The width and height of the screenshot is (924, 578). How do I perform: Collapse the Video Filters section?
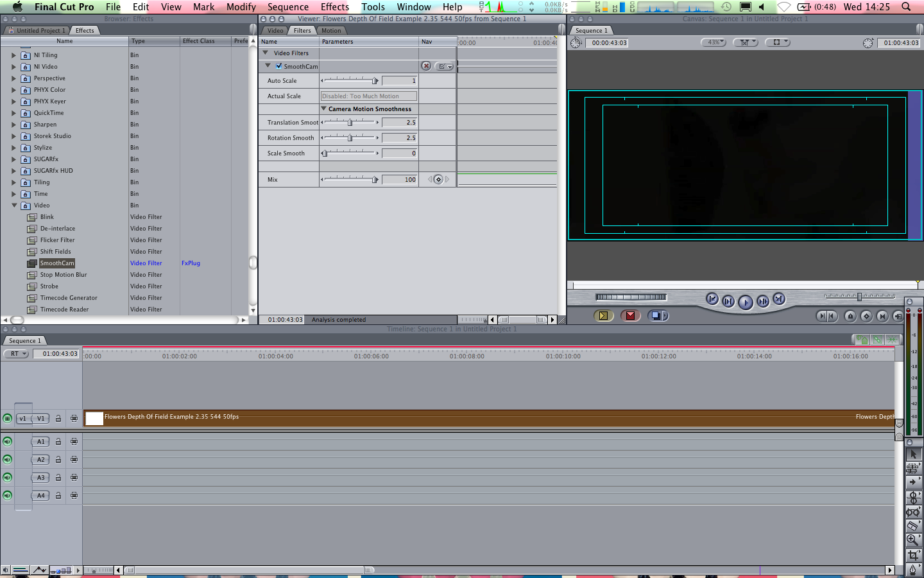click(266, 53)
